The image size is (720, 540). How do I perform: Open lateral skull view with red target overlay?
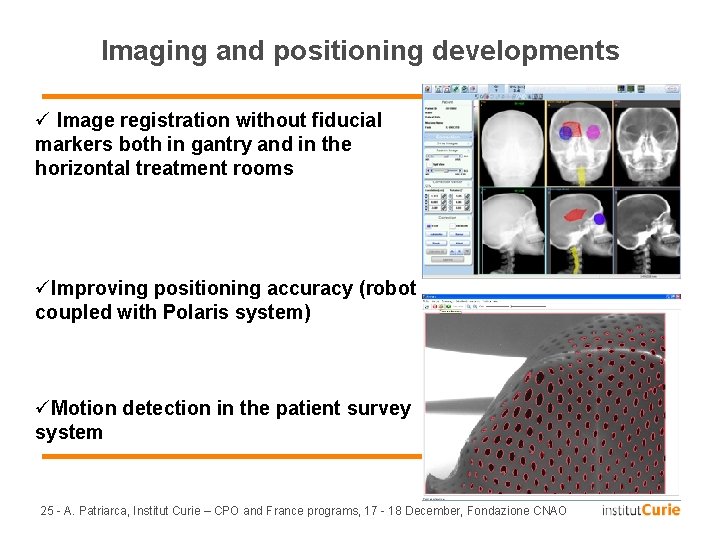pos(579,231)
